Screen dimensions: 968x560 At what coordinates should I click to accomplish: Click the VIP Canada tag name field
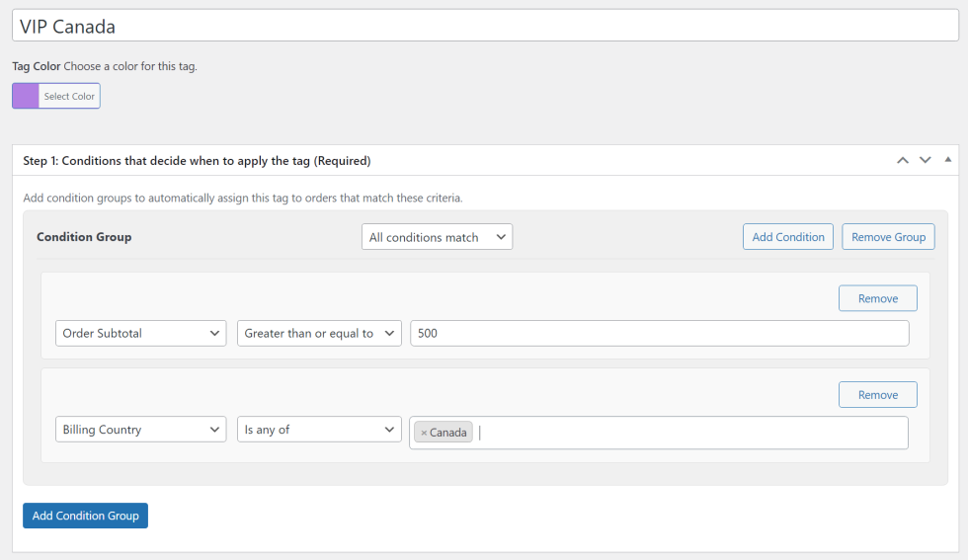484,26
